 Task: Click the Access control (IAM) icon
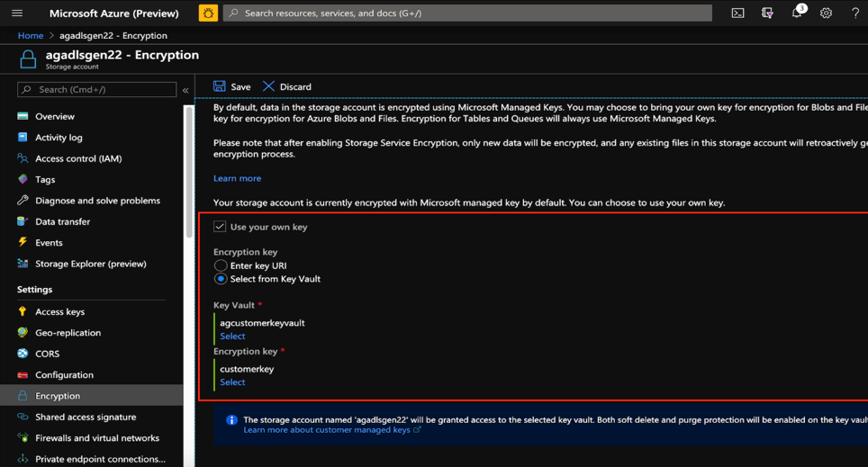23,158
